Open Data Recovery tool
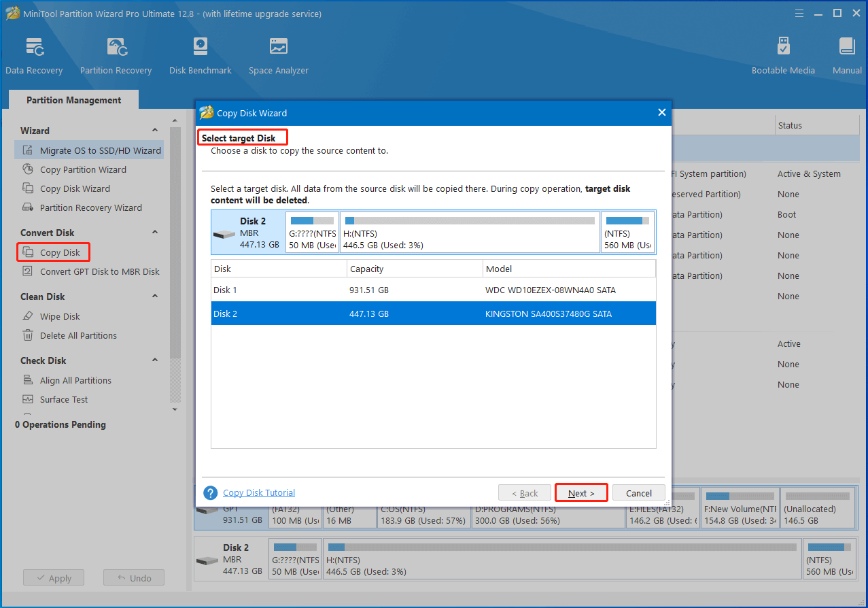This screenshot has height=608, width=868. [x=34, y=56]
